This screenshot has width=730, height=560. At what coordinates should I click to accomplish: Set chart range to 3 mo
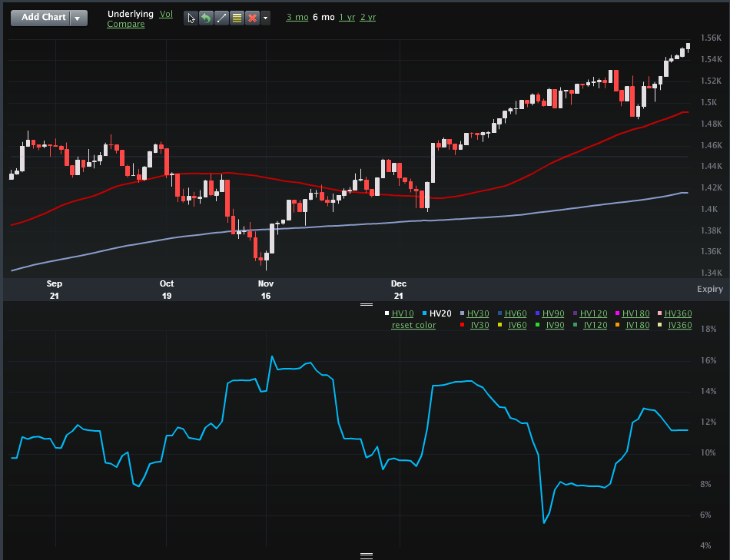click(x=296, y=17)
